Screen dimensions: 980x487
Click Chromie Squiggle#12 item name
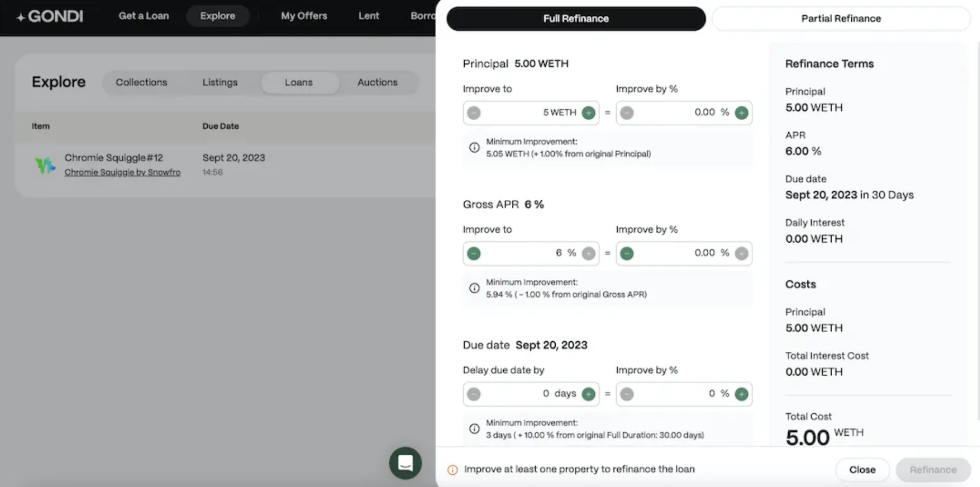click(113, 157)
